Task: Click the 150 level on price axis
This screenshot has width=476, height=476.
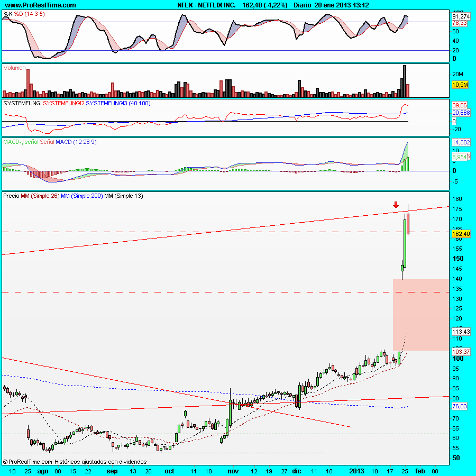Action: pyautogui.click(x=458, y=258)
